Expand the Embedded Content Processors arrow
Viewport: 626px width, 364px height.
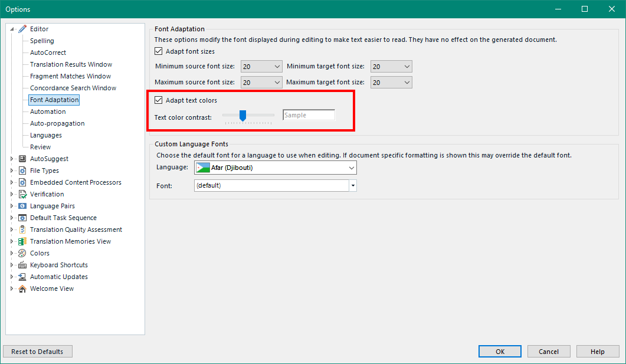[12, 182]
